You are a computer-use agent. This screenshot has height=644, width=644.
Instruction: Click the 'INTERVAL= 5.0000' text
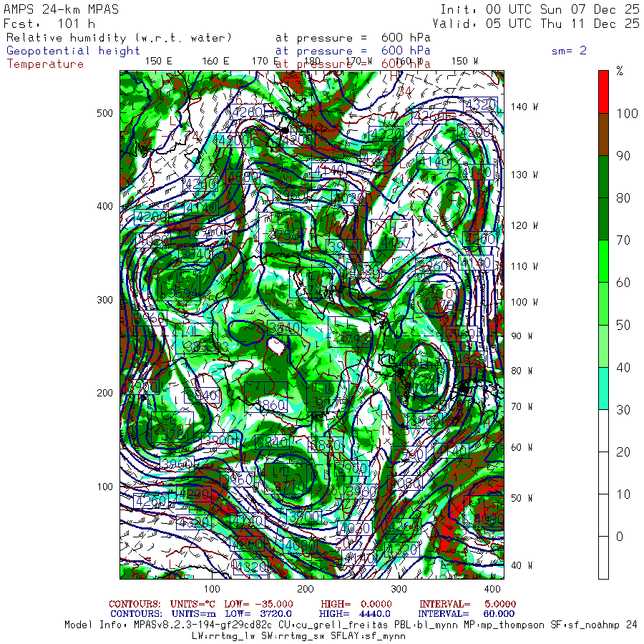[467, 604]
